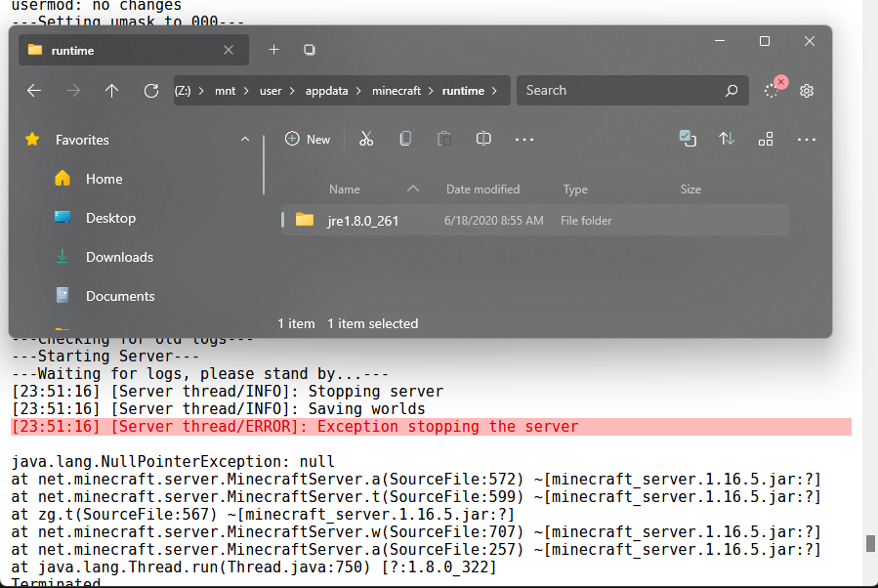The image size is (878, 588).
Task: Open the view layout icon
Action: [766, 139]
